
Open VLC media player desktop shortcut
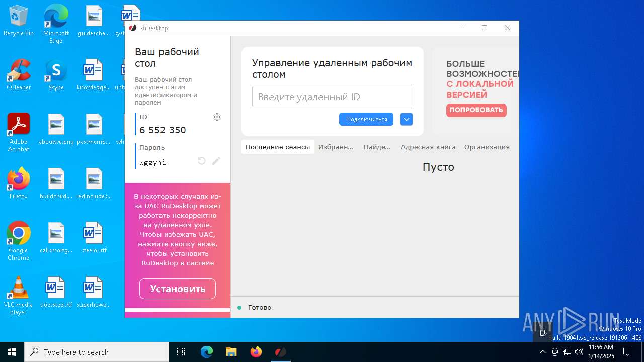[19, 296]
